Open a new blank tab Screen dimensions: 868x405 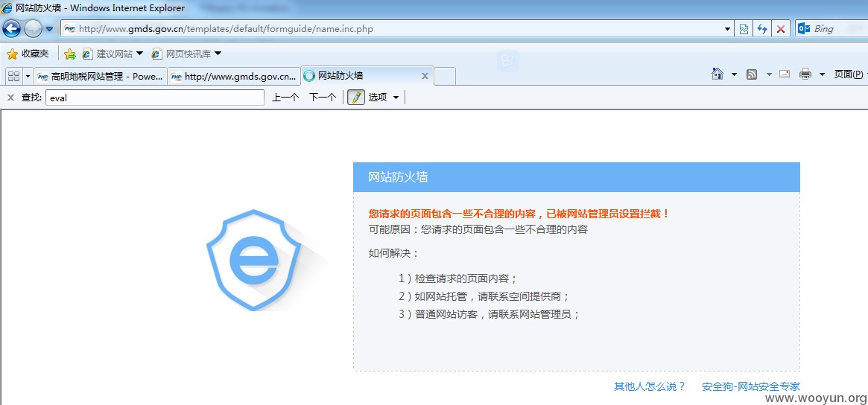(445, 77)
